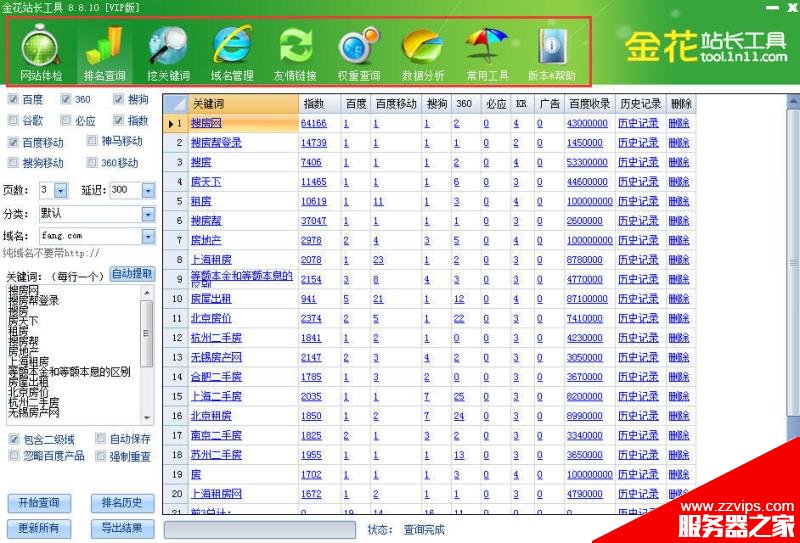
Task: Enable the 自动保存 checkbox
Action: tap(101, 438)
